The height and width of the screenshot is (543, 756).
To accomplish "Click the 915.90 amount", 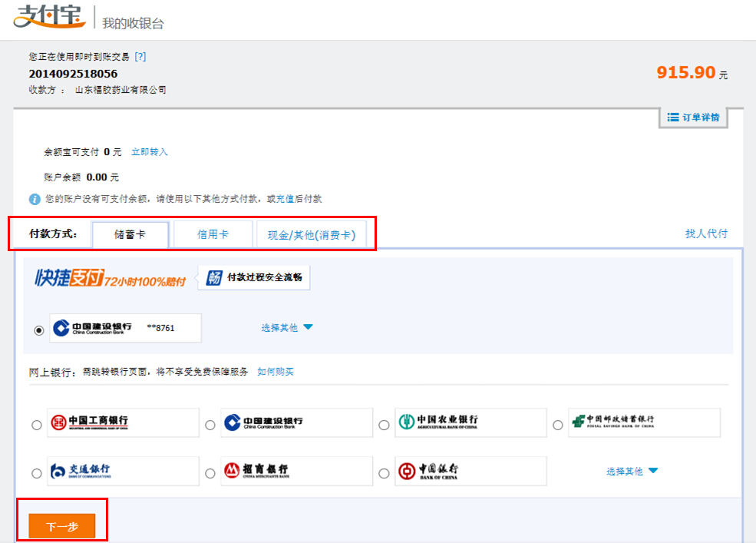I will (686, 72).
